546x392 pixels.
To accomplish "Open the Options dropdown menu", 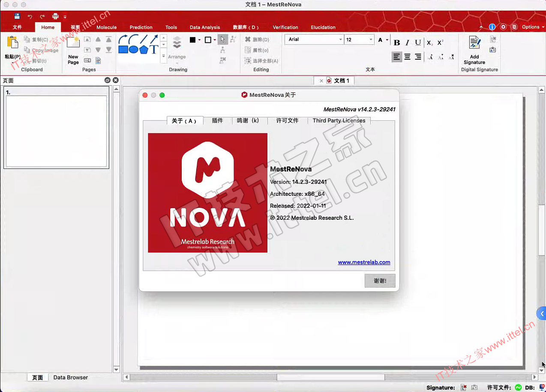I will pos(533,27).
